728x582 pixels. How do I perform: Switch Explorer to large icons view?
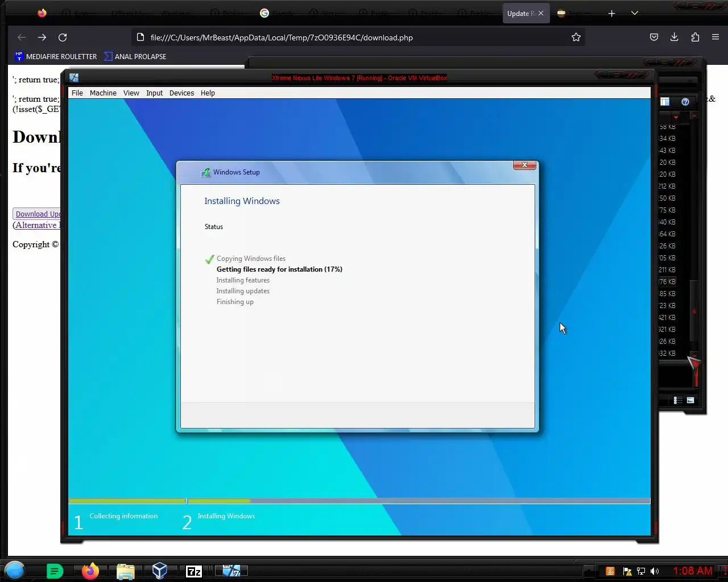pyautogui.click(x=690, y=400)
